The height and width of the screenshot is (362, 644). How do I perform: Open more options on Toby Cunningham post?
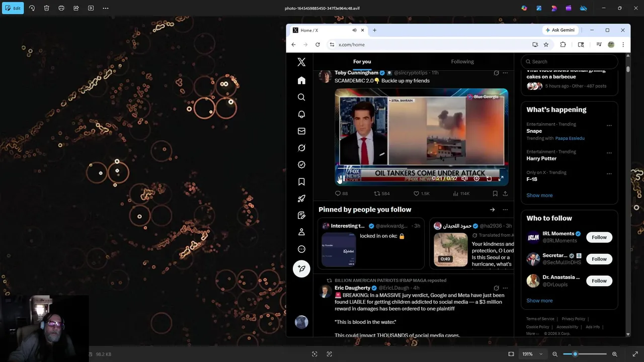tap(505, 73)
